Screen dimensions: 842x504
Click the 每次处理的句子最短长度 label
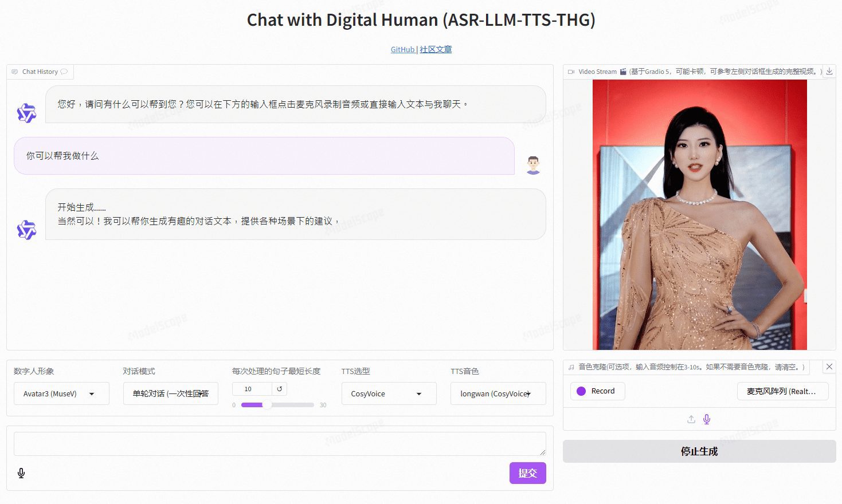point(276,371)
